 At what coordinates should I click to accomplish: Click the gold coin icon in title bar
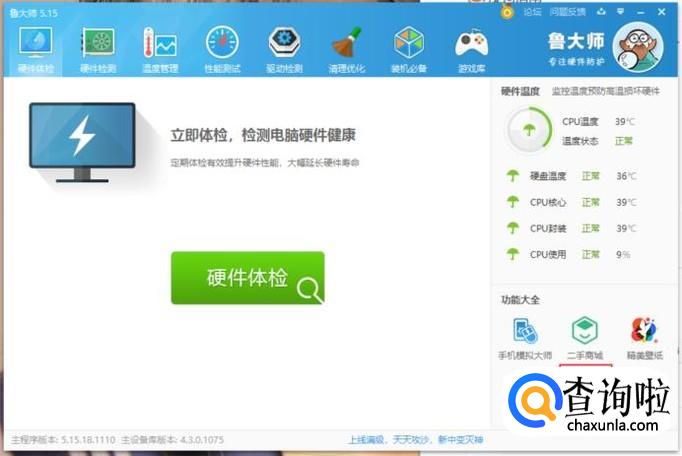point(507,12)
